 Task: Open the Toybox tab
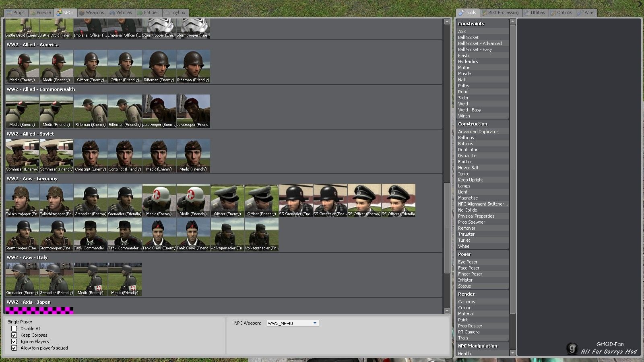175,12
